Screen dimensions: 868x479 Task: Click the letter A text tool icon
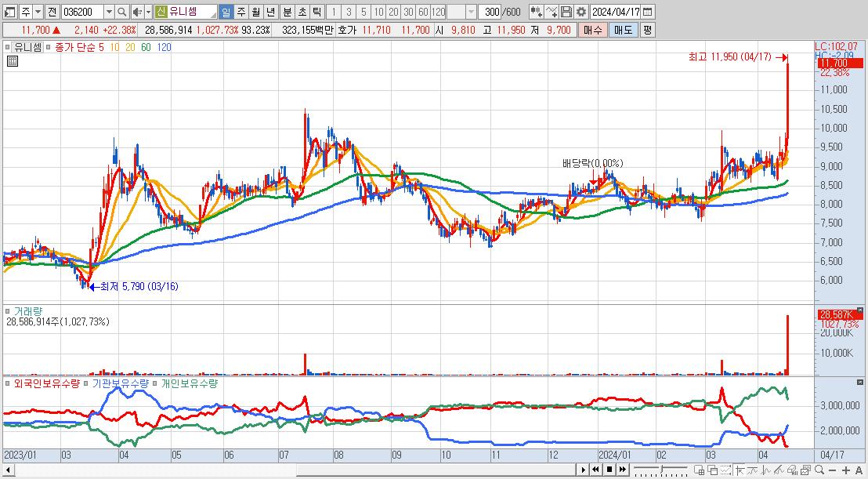point(859,470)
